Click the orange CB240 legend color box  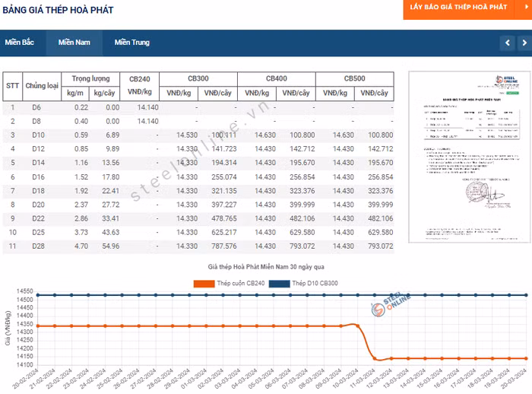[204, 284]
